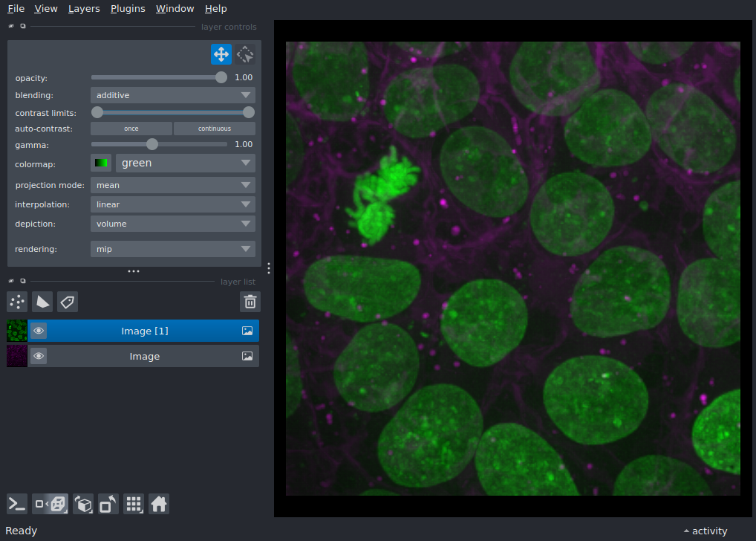Toggle visibility of the Image layer
This screenshot has width=756, height=541.
click(x=39, y=357)
